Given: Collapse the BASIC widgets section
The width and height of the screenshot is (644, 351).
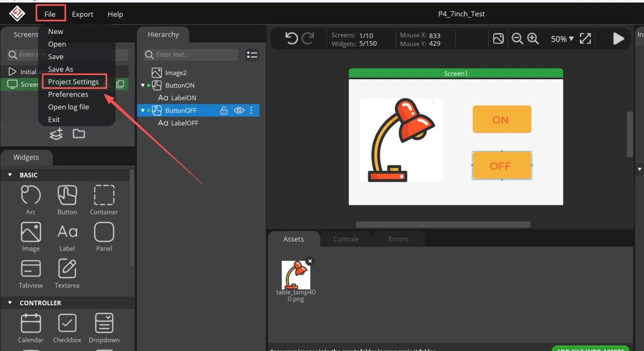Looking at the screenshot, I should tap(10, 175).
